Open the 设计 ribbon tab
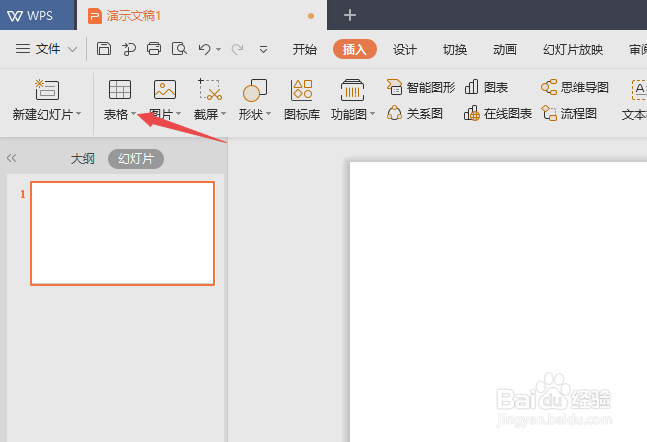647x442 pixels. click(404, 50)
